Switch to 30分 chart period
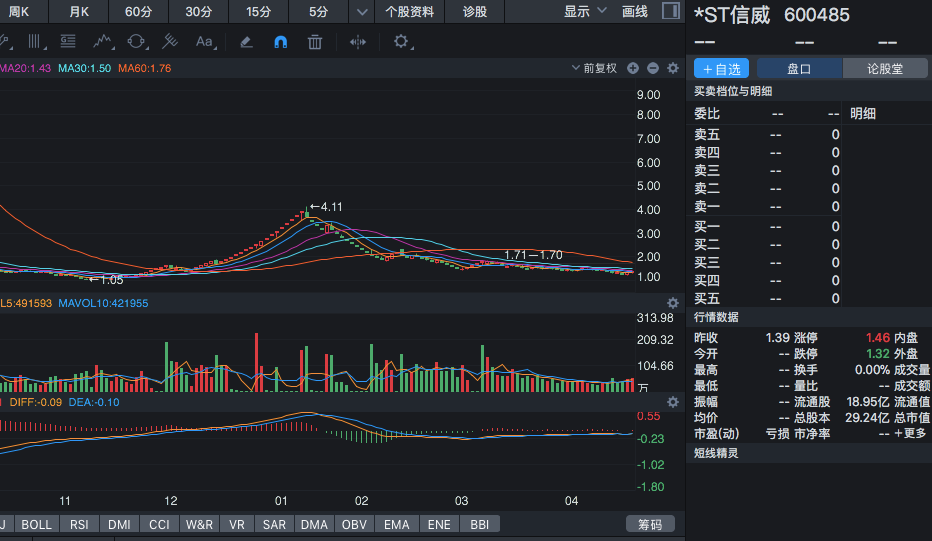This screenshot has height=541, width=932. pyautogui.click(x=199, y=11)
